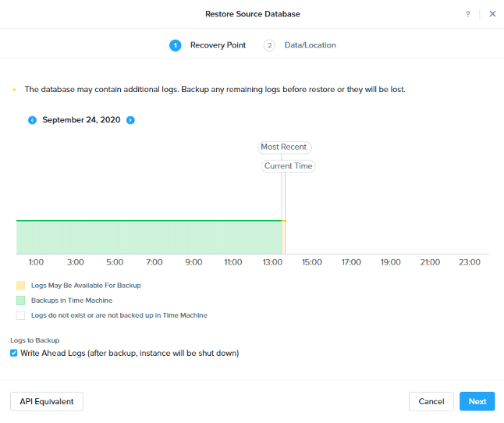
Task: Click the 23:00 timeline label
Action: pyautogui.click(x=470, y=262)
